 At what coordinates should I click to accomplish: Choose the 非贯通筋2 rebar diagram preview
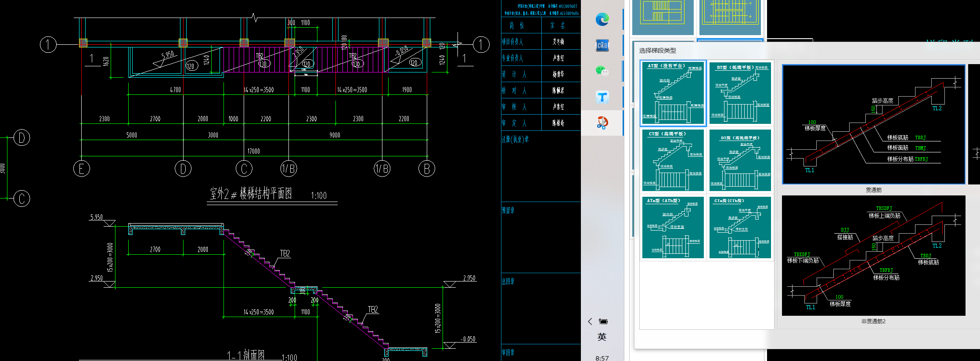(x=874, y=256)
